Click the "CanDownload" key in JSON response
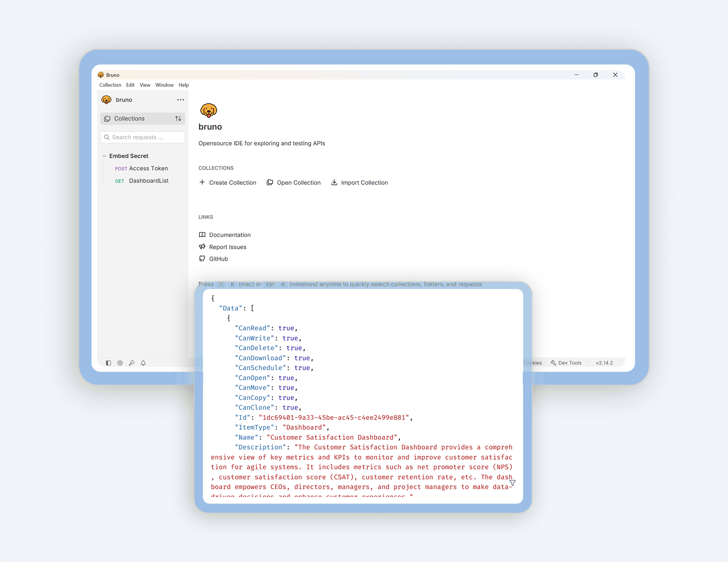This screenshot has width=728, height=562. click(261, 358)
